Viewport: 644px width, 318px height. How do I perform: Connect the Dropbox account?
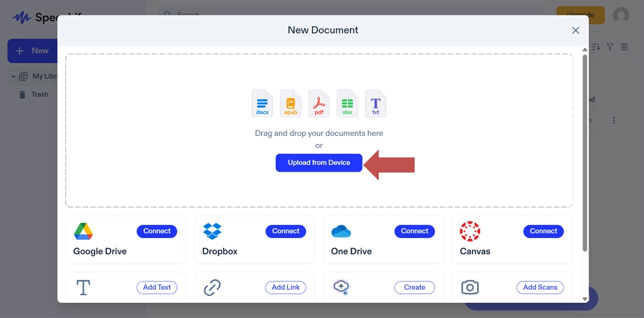pyautogui.click(x=285, y=231)
